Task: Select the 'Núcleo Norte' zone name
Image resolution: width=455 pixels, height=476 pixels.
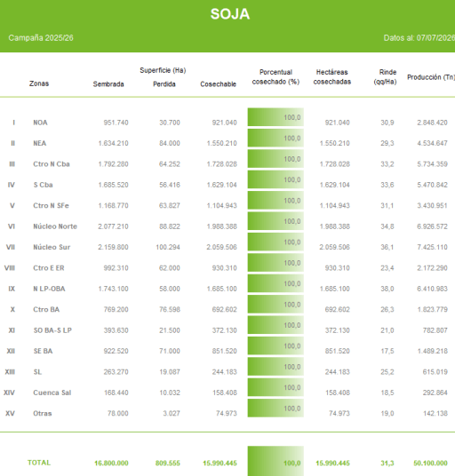Action: (55, 226)
